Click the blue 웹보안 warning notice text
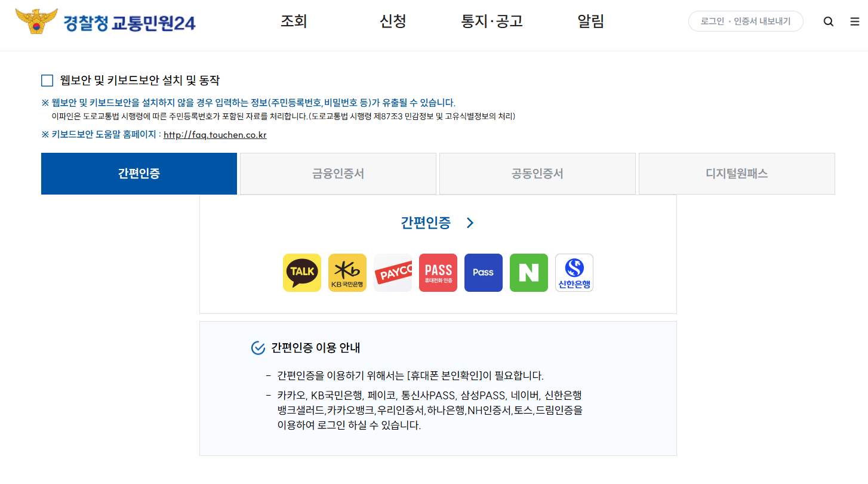 [x=248, y=103]
